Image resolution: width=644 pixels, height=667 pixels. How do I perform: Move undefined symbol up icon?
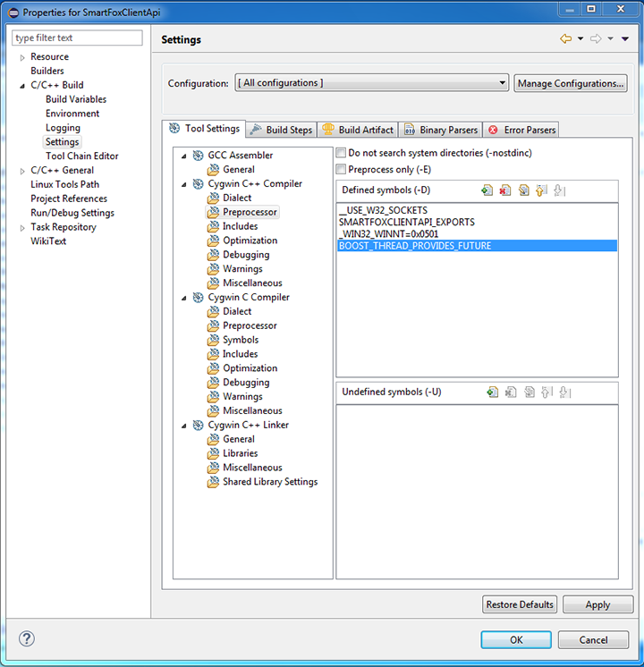[x=547, y=392]
